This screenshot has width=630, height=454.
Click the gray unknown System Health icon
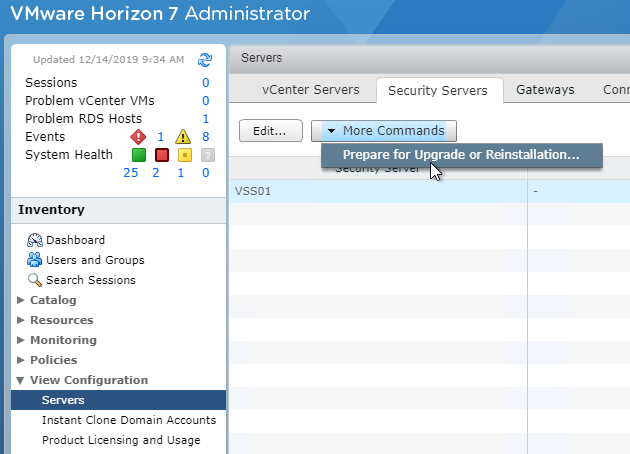[208, 155]
